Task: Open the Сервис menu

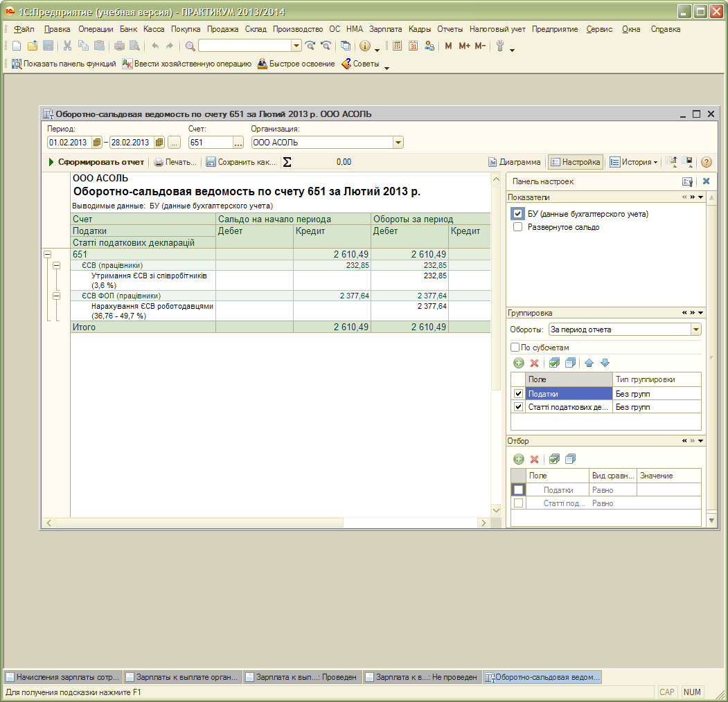Action: coord(599,29)
